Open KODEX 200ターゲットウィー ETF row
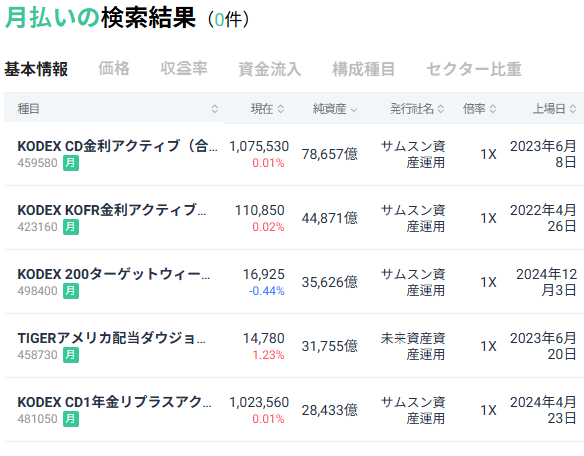 click(x=294, y=282)
